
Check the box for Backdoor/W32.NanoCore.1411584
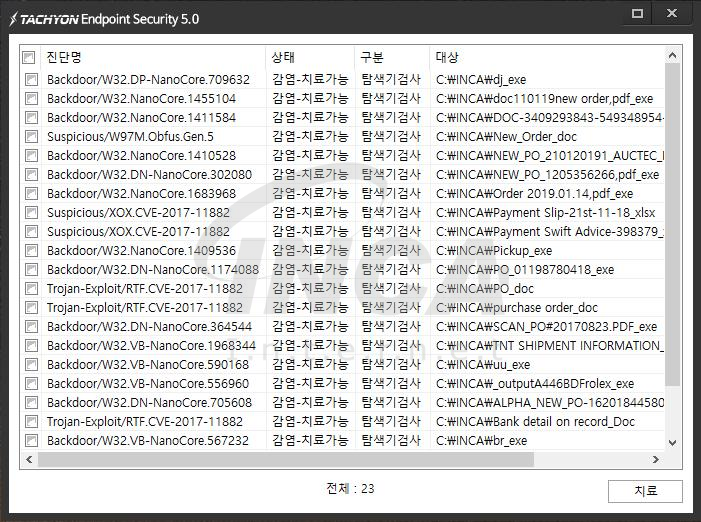(31, 118)
